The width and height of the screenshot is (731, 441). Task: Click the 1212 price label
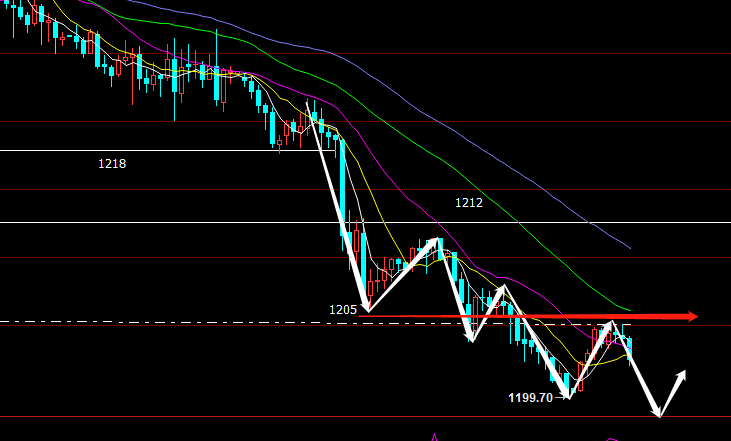[469, 203]
